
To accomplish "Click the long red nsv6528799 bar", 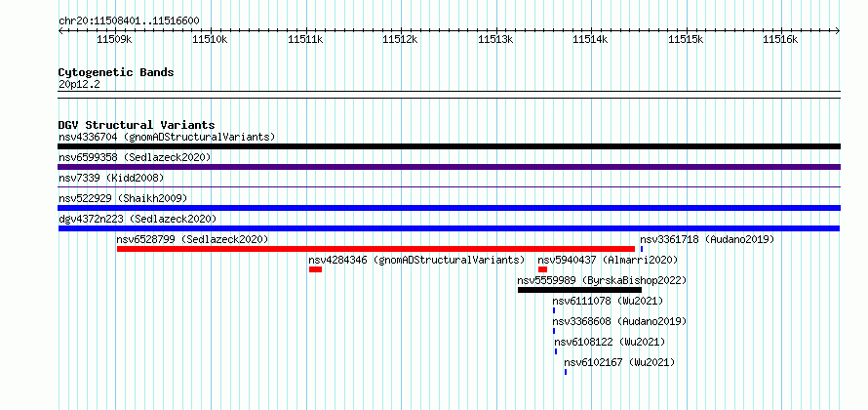I will tap(375, 249).
